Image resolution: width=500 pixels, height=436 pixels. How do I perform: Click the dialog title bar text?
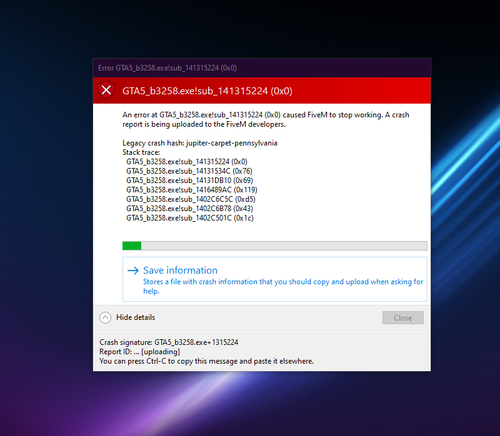pos(167,68)
